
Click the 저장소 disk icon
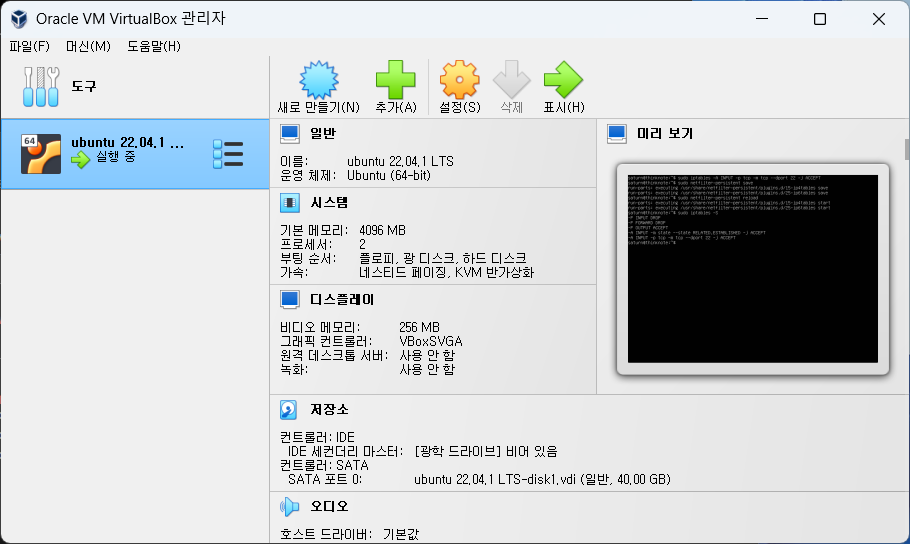pyautogui.click(x=288, y=410)
